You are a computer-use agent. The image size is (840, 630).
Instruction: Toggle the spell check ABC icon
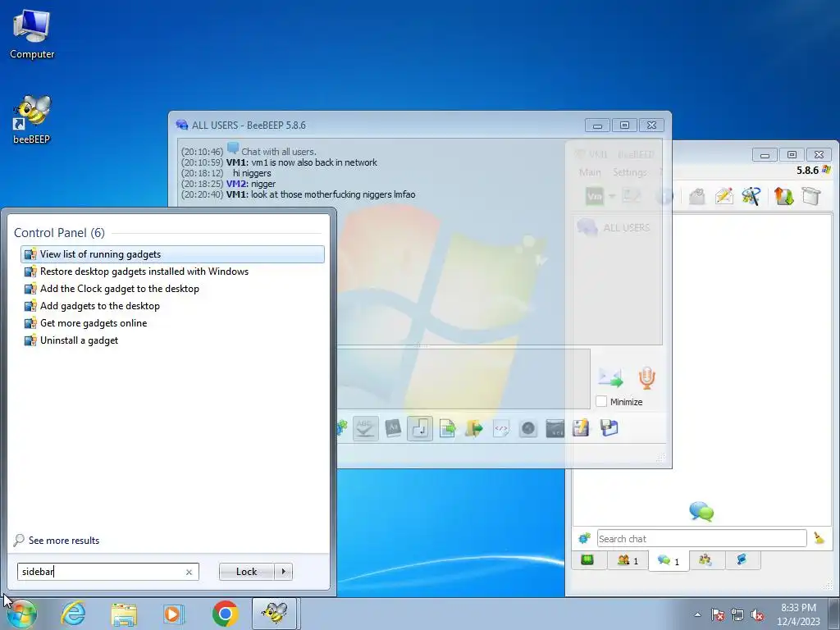(365, 428)
